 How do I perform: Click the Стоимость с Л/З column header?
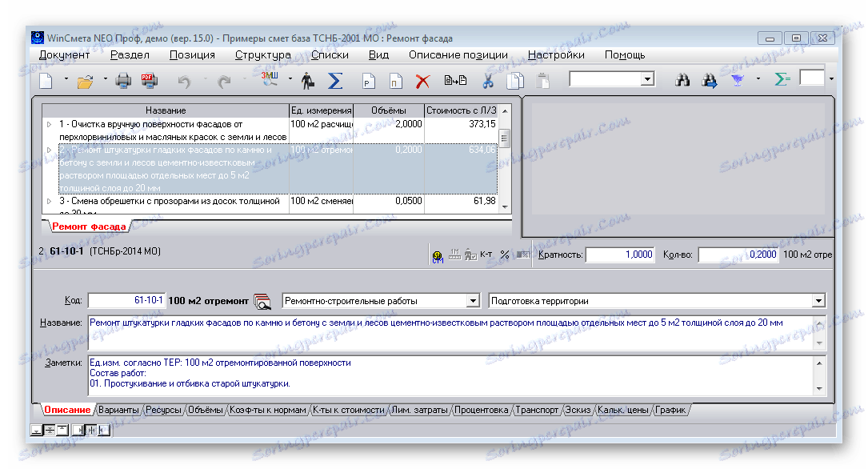tap(461, 110)
